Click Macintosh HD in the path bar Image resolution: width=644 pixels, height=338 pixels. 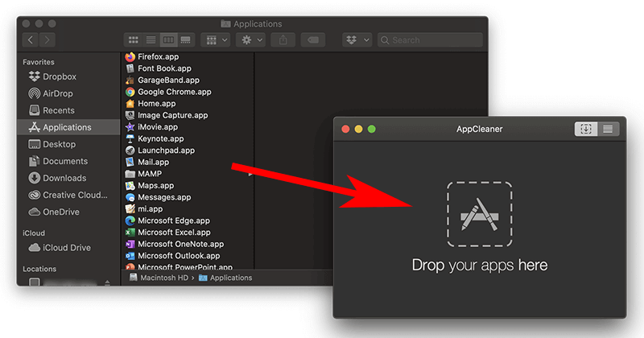pos(159,278)
